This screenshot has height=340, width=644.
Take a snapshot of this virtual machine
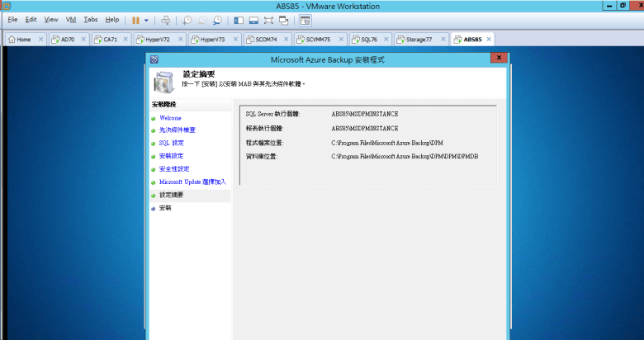(187, 20)
